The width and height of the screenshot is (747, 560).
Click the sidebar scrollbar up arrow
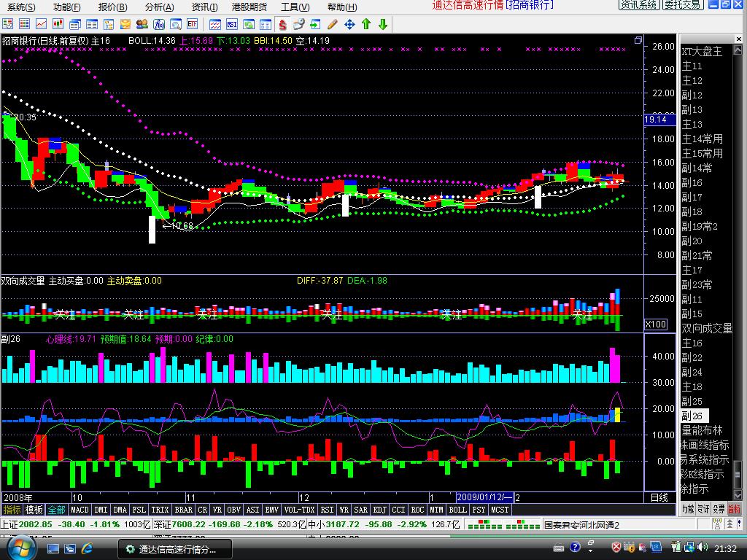(x=738, y=50)
